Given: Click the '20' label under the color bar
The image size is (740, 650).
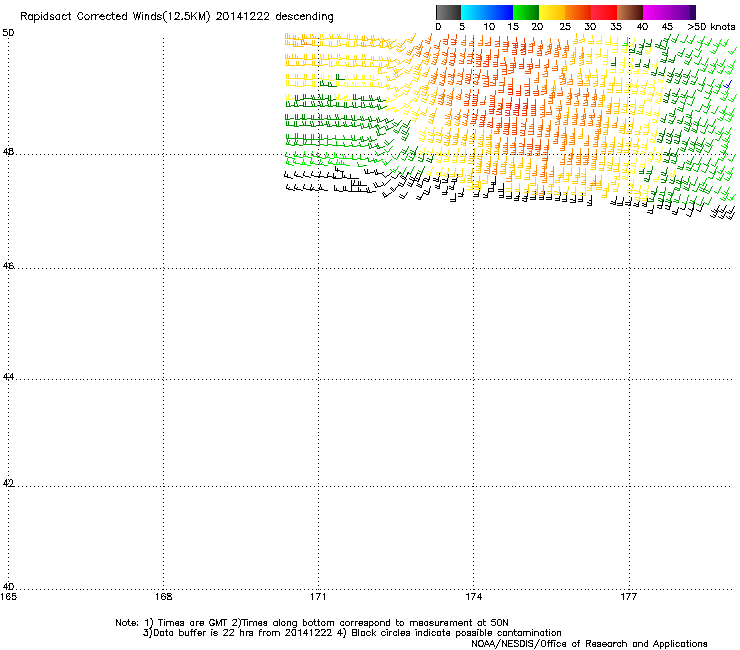Looking at the screenshot, I should click(x=537, y=27).
